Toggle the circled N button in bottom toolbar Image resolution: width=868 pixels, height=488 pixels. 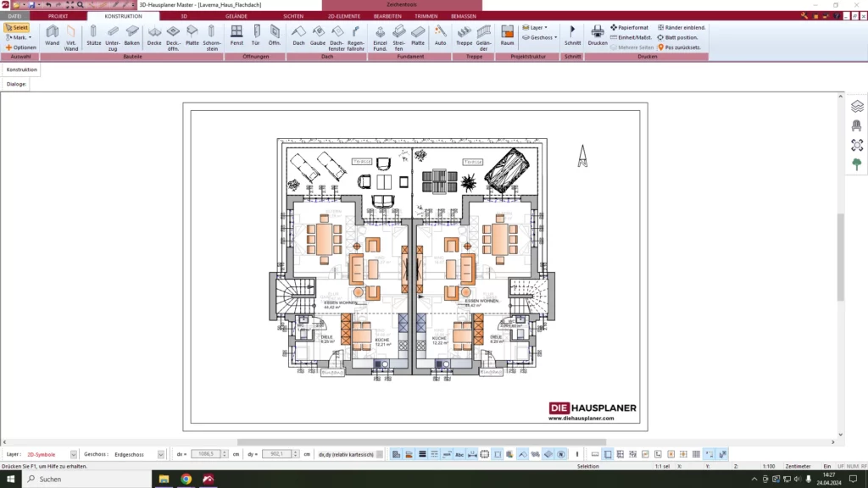561,454
